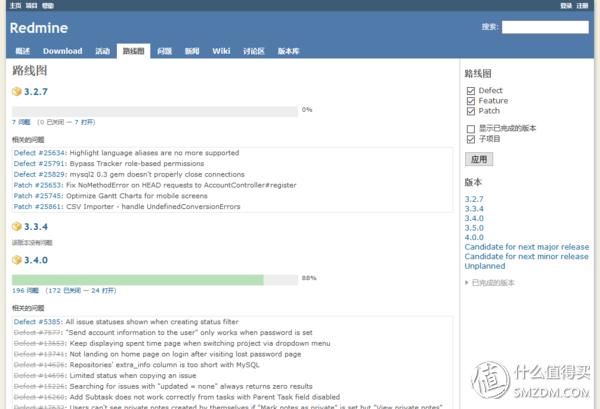
Task: Open the 新闻 news tab
Action: [x=192, y=51]
